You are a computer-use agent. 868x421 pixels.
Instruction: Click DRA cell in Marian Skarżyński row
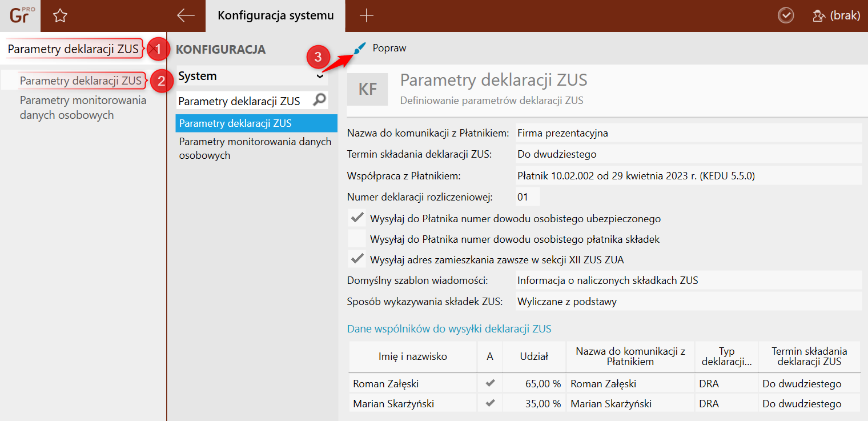tap(726, 404)
